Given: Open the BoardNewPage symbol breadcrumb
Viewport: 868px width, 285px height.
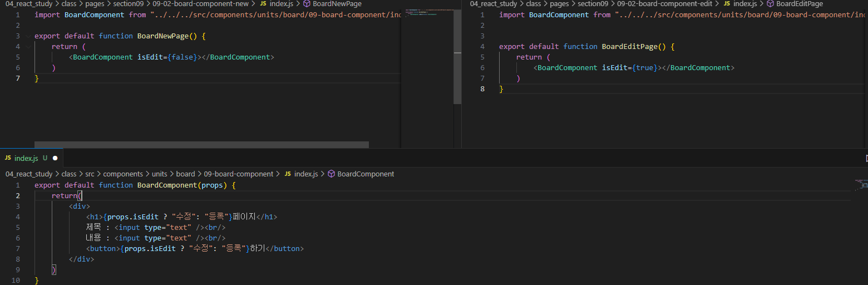Looking at the screenshot, I should (x=337, y=4).
